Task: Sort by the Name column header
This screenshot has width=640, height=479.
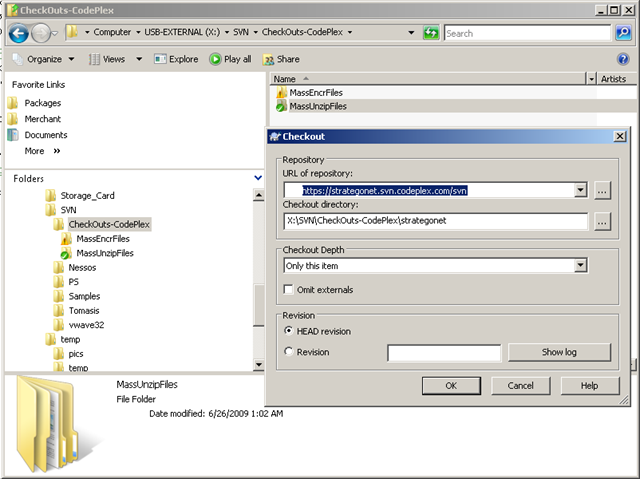Action: (x=428, y=79)
